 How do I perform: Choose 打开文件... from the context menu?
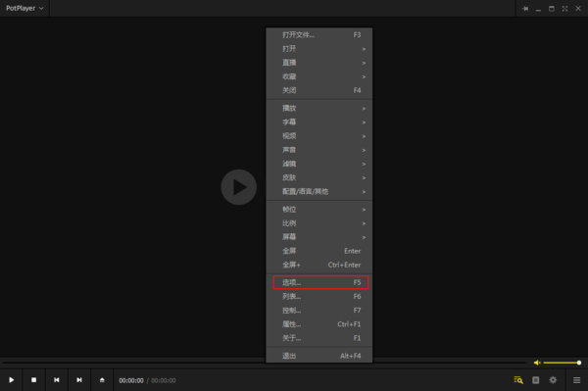click(319, 35)
